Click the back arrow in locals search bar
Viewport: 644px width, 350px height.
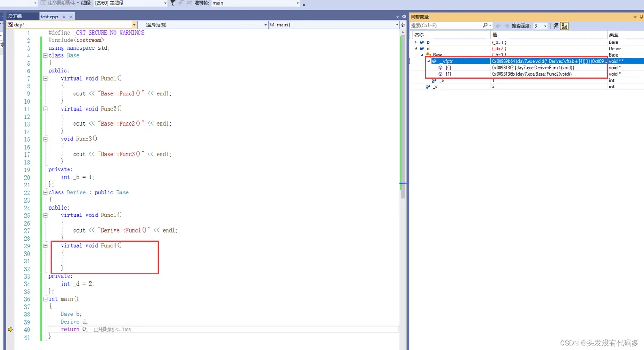pyautogui.click(x=498, y=26)
